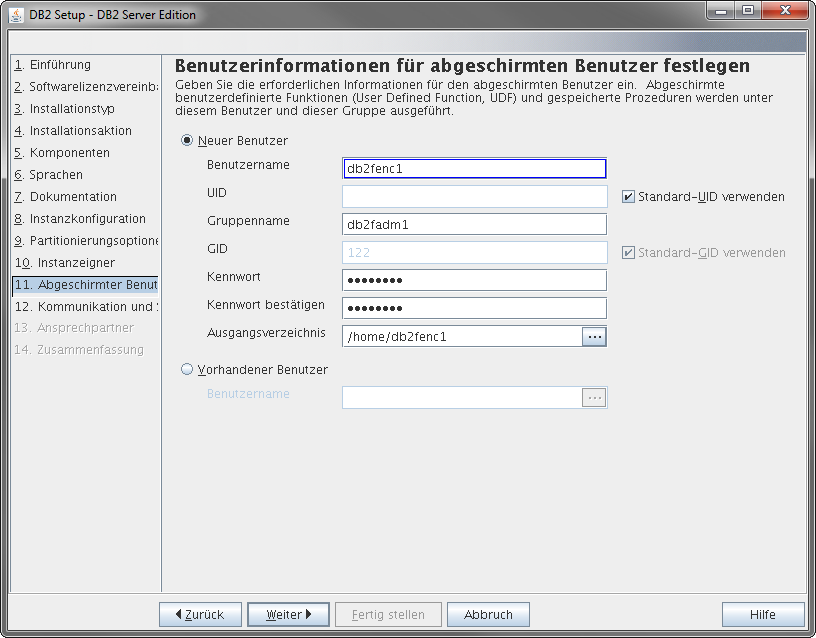Switch to step 5 Komponenten
The width and height of the screenshot is (816, 638).
pos(62,153)
